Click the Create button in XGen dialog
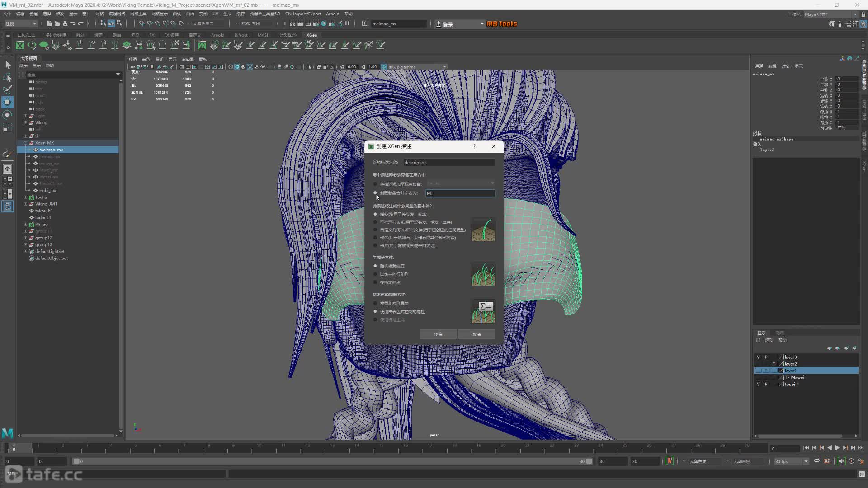868x488 pixels. pyautogui.click(x=438, y=334)
